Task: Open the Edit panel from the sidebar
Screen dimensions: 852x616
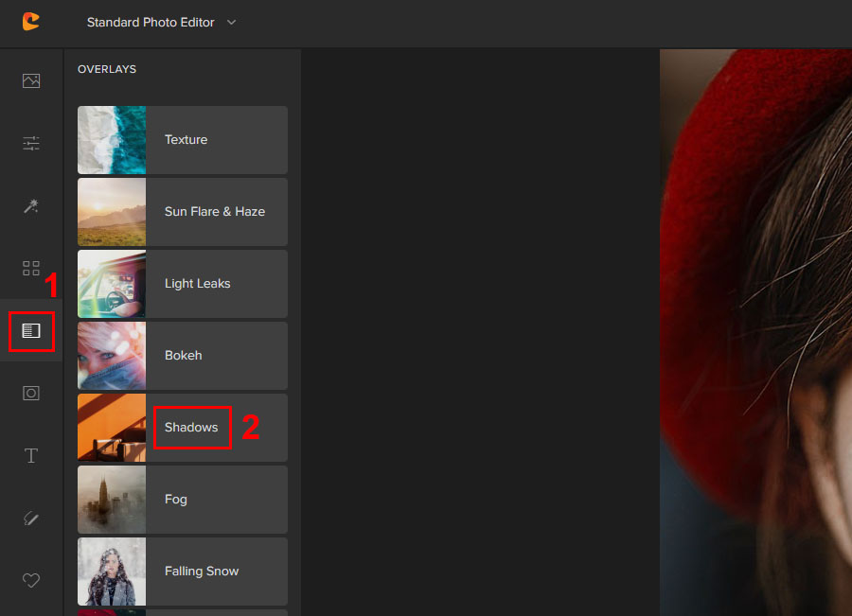Action: coord(31,80)
